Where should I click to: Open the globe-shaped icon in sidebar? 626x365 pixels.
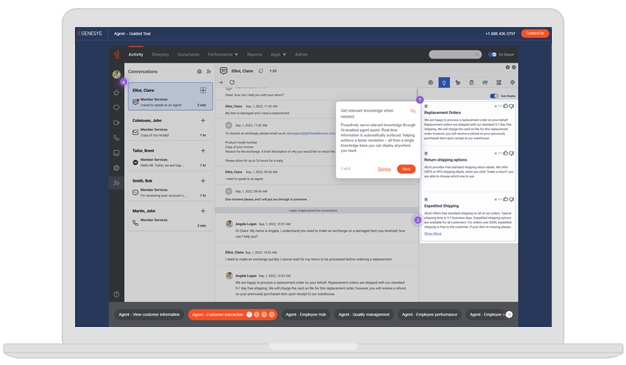(116, 168)
